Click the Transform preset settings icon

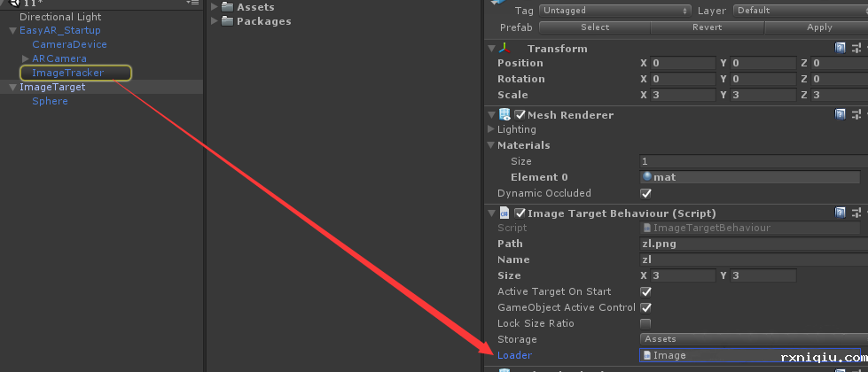(856, 49)
